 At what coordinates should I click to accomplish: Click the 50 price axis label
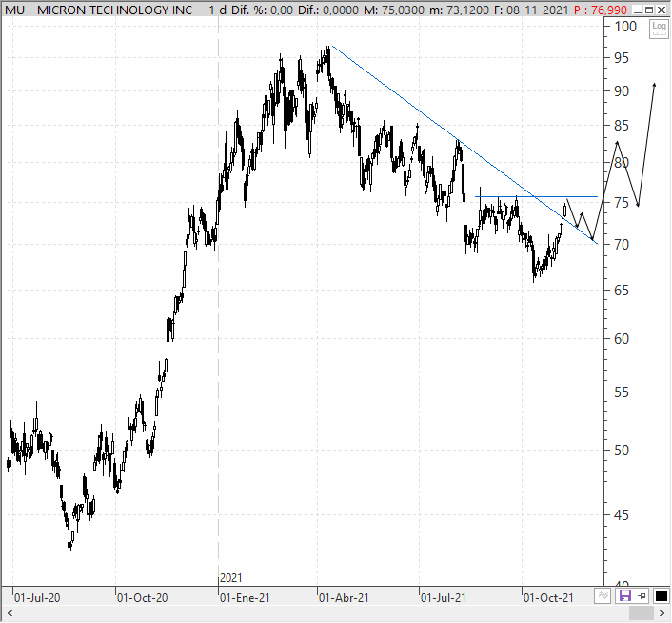pos(622,451)
